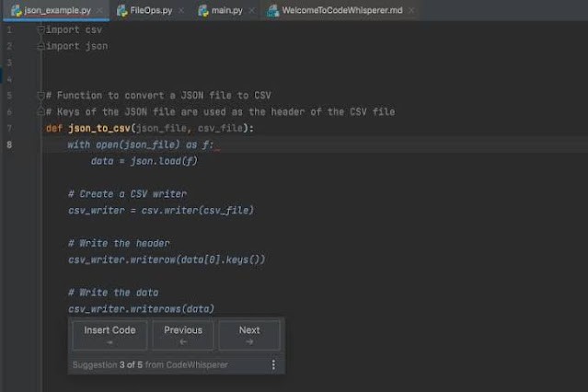Show the Previous suggestion

pyautogui.click(x=182, y=335)
